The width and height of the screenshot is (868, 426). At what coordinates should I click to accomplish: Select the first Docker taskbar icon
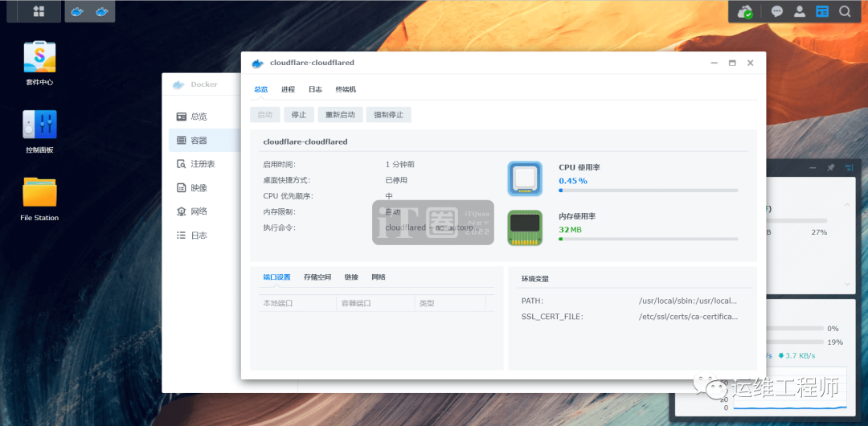click(77, 11)
